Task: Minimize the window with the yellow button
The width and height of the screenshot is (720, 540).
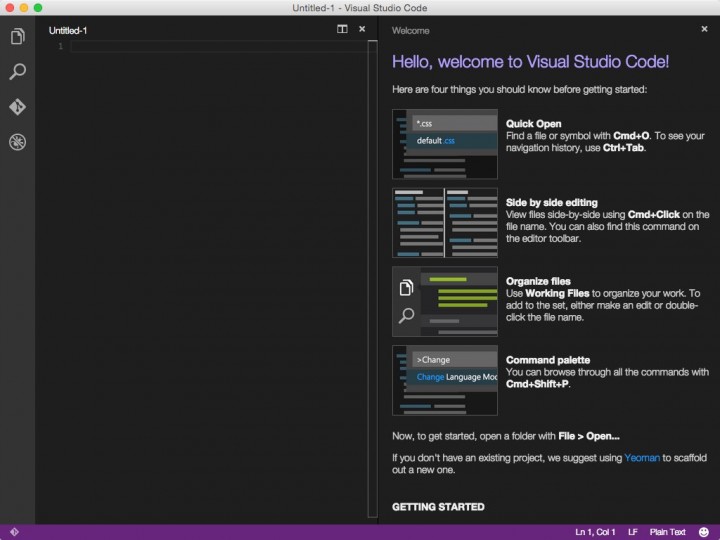Action: pyautogui.click(x=24, y=8)
